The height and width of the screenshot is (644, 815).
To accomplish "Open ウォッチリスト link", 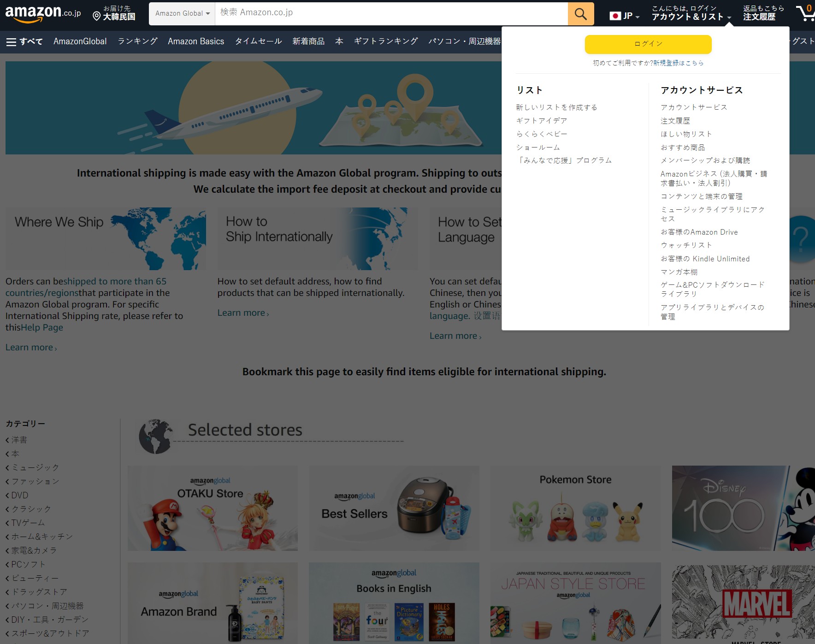I will [686, 245].
